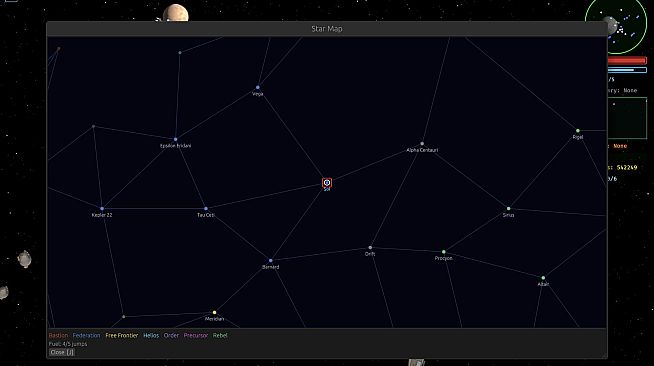This screenshot has height=366, width=654.
Task: Select unnamed star node directly above Epsilon Eridani
Action: click(x=180, y=53)
